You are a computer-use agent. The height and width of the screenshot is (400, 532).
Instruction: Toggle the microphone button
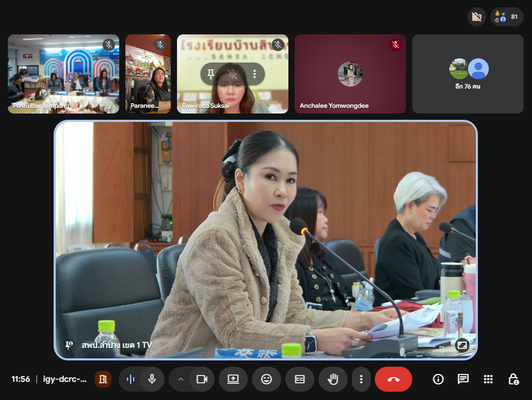tap(152, 379)
